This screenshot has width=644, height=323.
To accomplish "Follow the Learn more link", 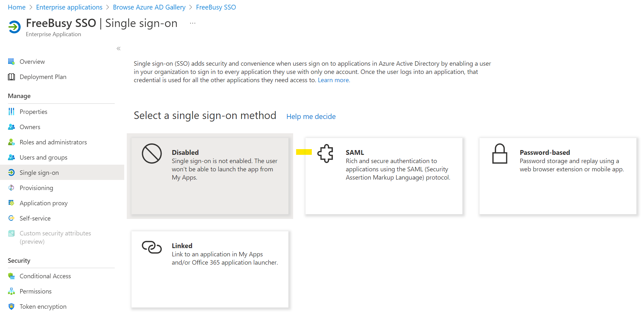I will coord(334,80).
